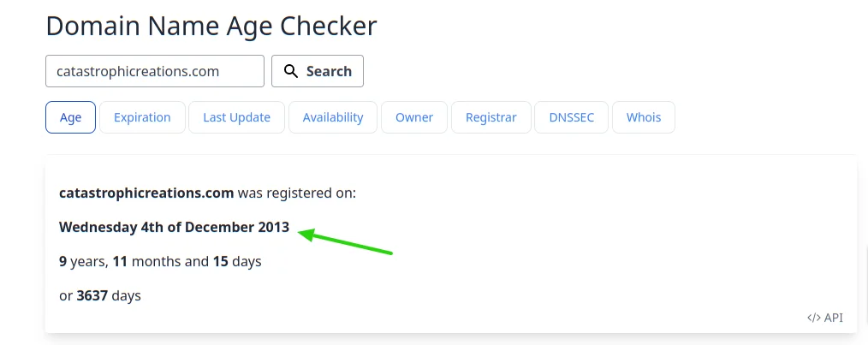Image resolution: width=868 pixels, height=345 pixels.
Task: Switch to the Expiration tab
Action: click(x=142, y=117)
